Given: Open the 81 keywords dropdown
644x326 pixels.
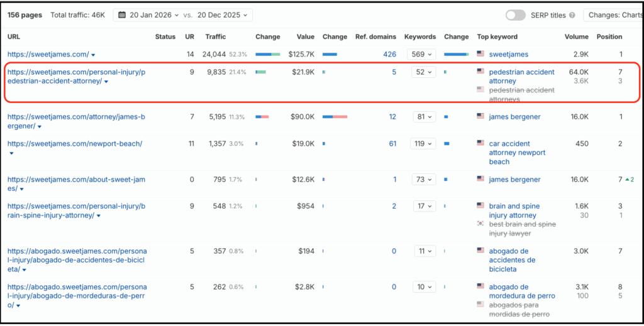Looking at the screenshot, I should point(425,116).
